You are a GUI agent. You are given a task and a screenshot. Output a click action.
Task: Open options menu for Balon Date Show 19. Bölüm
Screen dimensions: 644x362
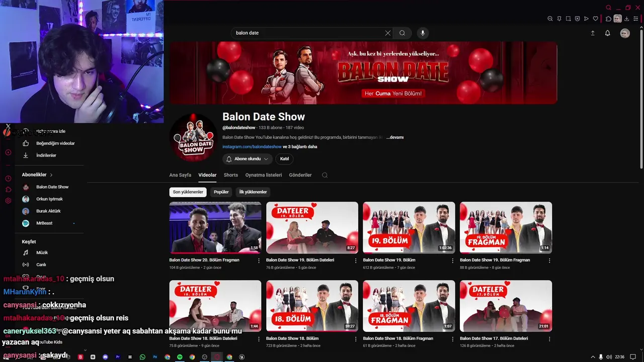tap(453, 260)
